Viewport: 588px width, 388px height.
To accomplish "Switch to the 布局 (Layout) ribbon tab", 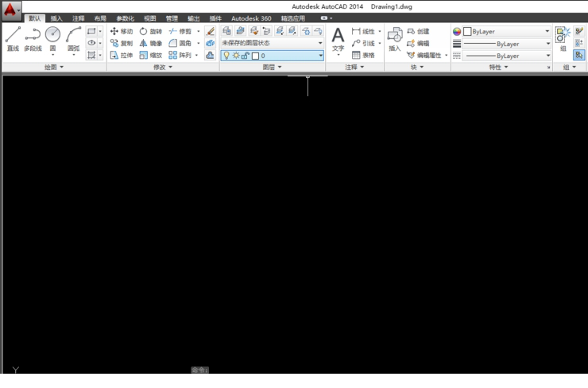I will (100, 18).
